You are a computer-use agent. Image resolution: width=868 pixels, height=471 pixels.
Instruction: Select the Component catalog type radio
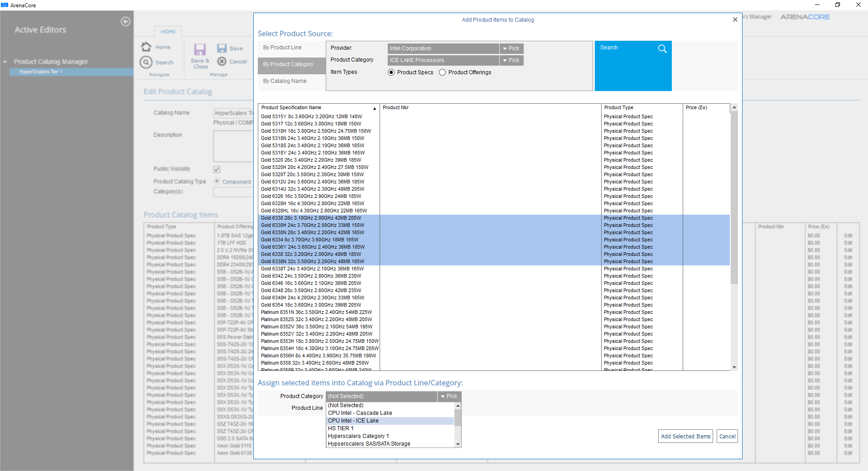coord(217,181)
